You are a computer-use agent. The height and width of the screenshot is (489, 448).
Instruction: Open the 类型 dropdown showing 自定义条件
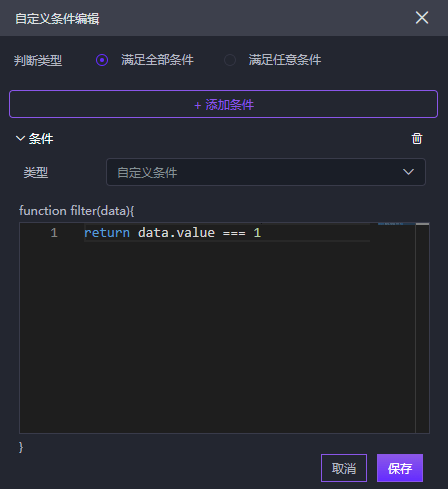point(266,172)
